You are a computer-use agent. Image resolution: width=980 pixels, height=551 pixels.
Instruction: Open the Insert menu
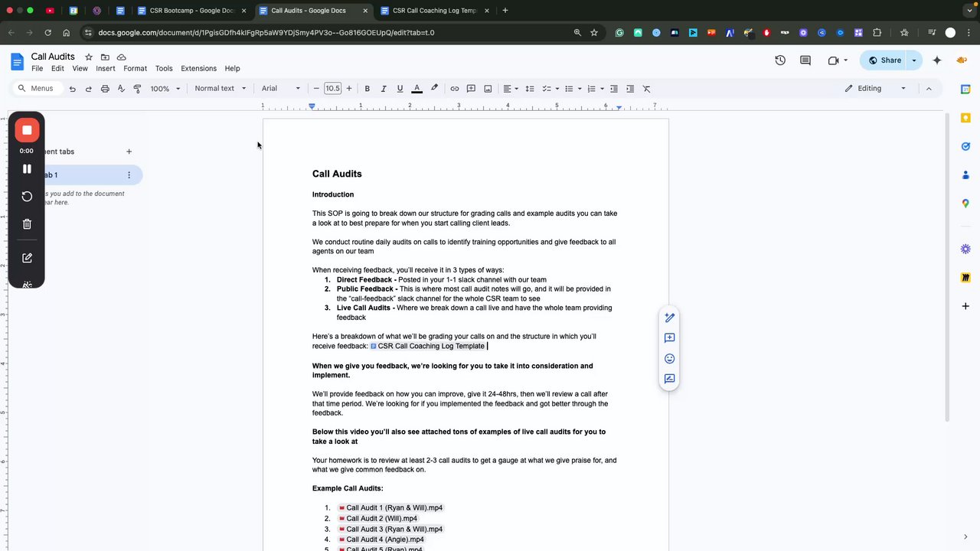point(106,69)
